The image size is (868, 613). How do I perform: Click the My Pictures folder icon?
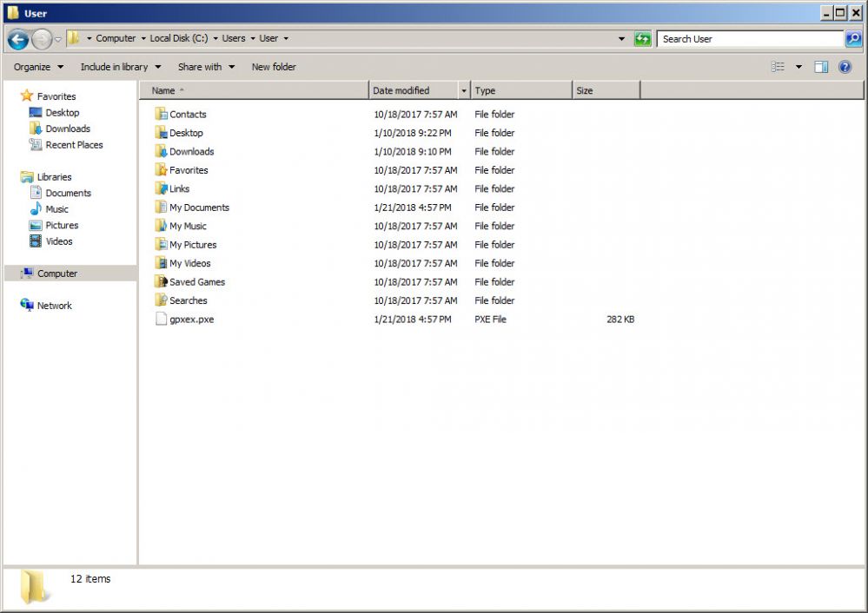point(161,244)
